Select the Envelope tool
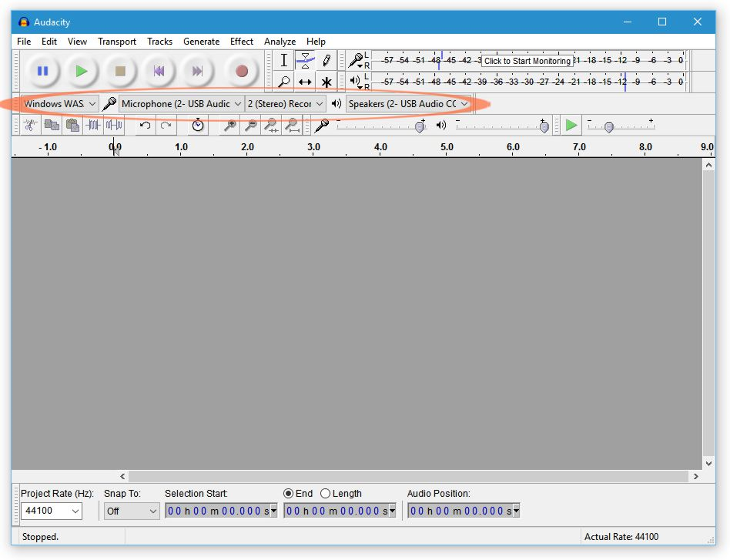730x560 pixels. point(305,60)
